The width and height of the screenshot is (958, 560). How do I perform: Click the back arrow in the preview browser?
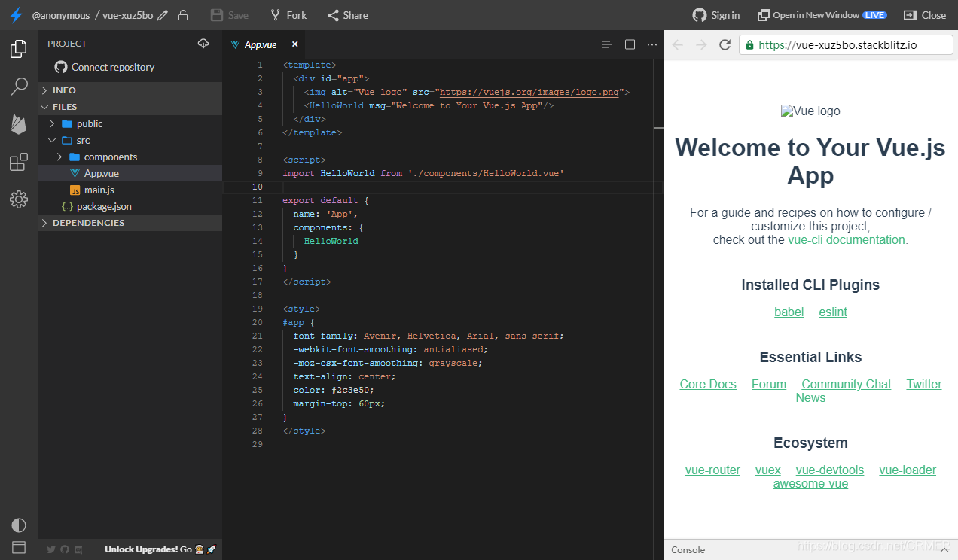click(677, 44)
